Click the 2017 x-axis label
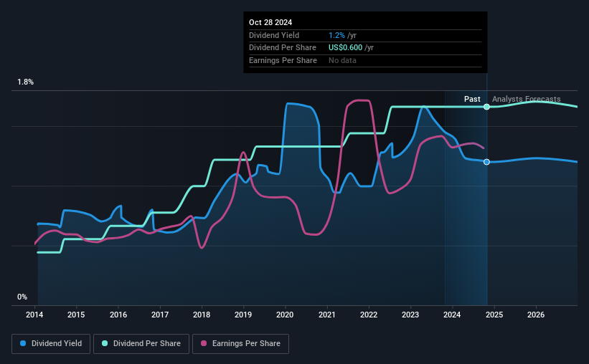Viewport: 589px width, 364px height. 160,315
